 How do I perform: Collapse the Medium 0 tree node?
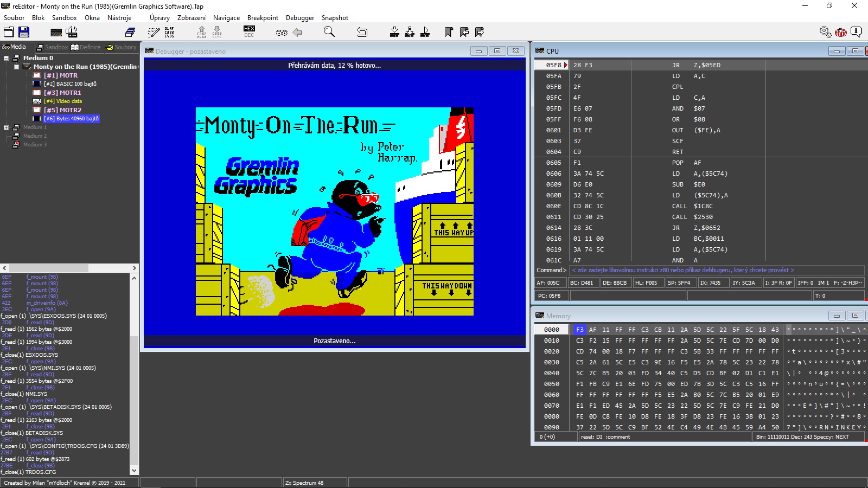[x=6, y=58]
